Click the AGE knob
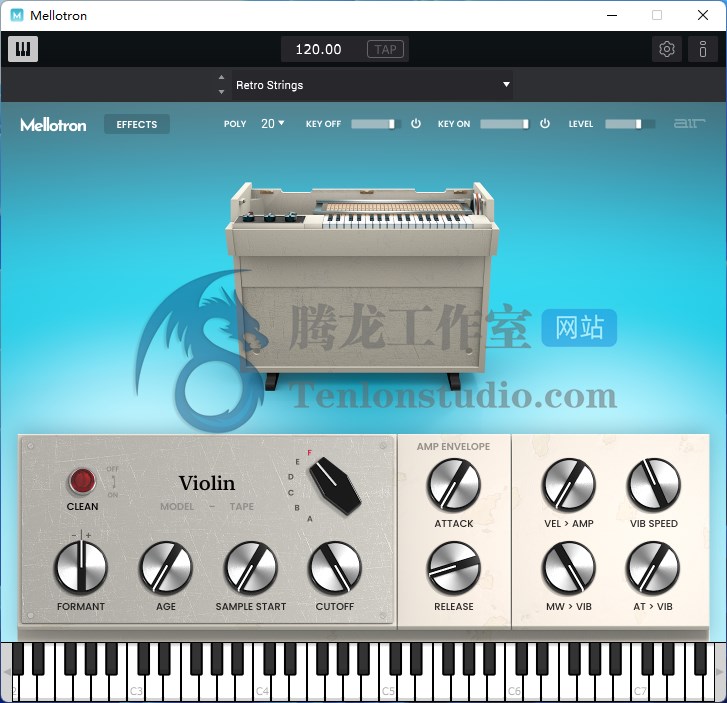 (166, 568)
